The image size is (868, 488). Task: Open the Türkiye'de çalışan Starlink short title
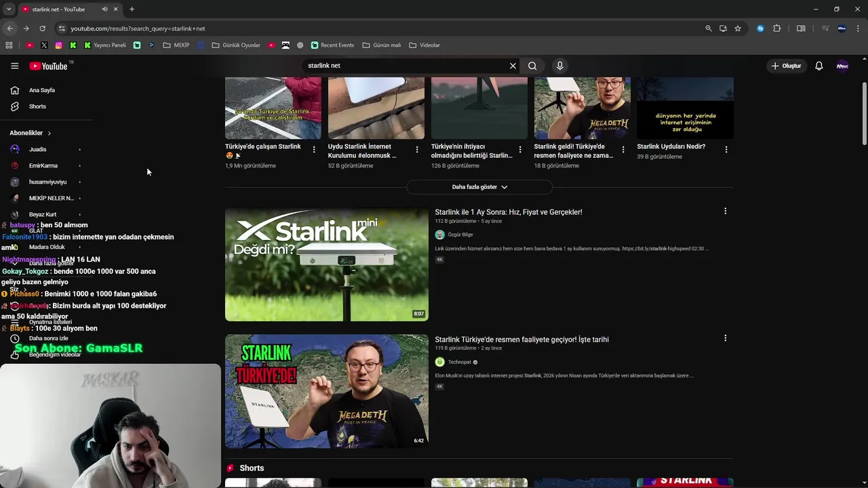pyautogui.click(x=263, y=150)
